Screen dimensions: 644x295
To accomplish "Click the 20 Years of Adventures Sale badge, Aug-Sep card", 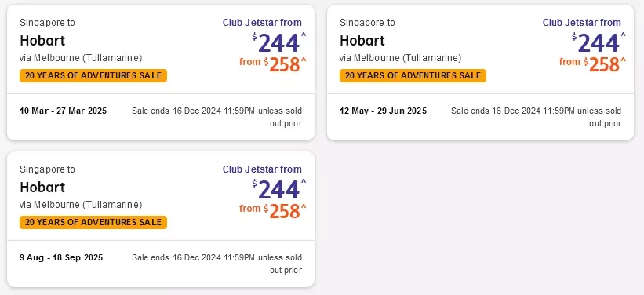I will pos(93,222).
